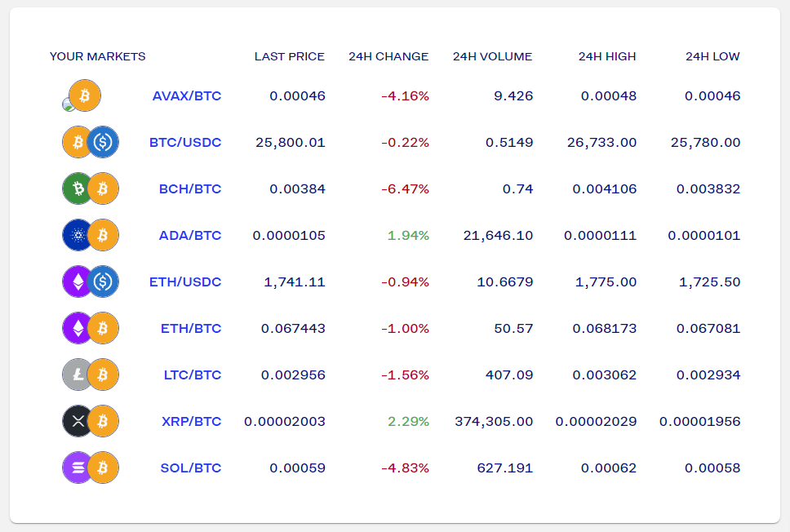The image size is (790, 532).
Task: Click the AVAX/BTC coin pair icon
Action: (82, 95)
